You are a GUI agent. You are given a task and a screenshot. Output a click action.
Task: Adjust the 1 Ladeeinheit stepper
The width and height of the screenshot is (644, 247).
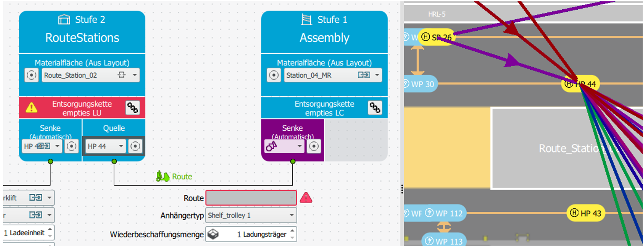tap(50, 233)
